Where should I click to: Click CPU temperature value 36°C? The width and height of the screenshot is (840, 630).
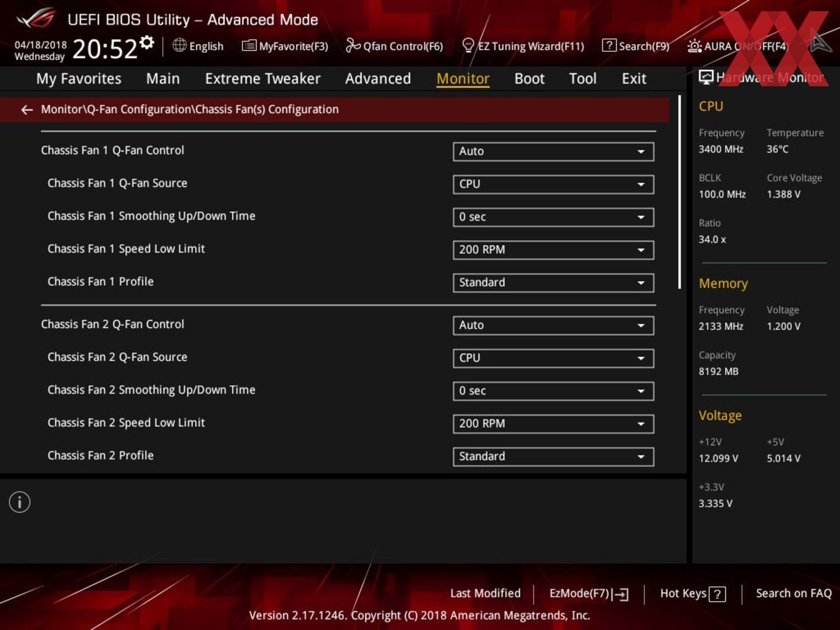[778, 149]
